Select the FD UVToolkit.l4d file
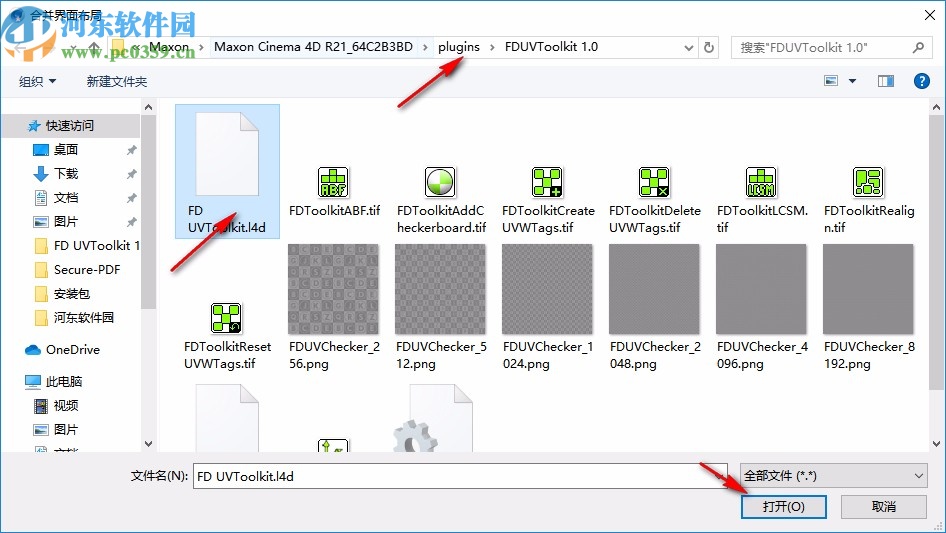 point(227,171)
